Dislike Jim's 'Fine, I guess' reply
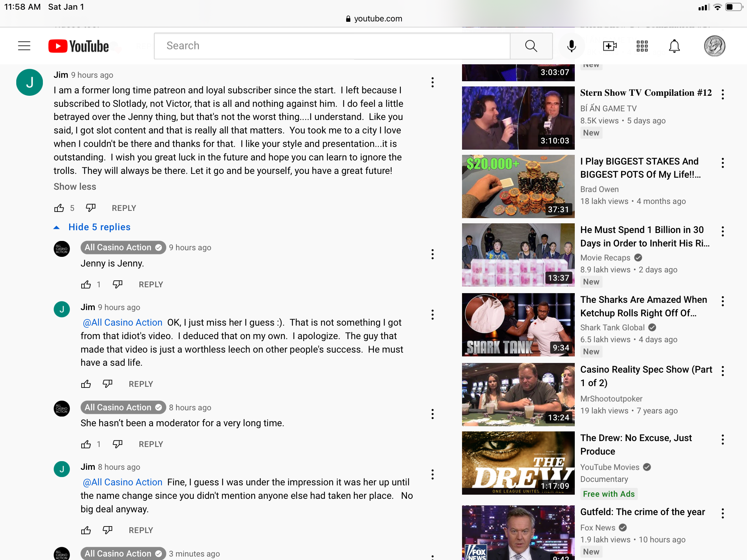 tap(108, 530)
